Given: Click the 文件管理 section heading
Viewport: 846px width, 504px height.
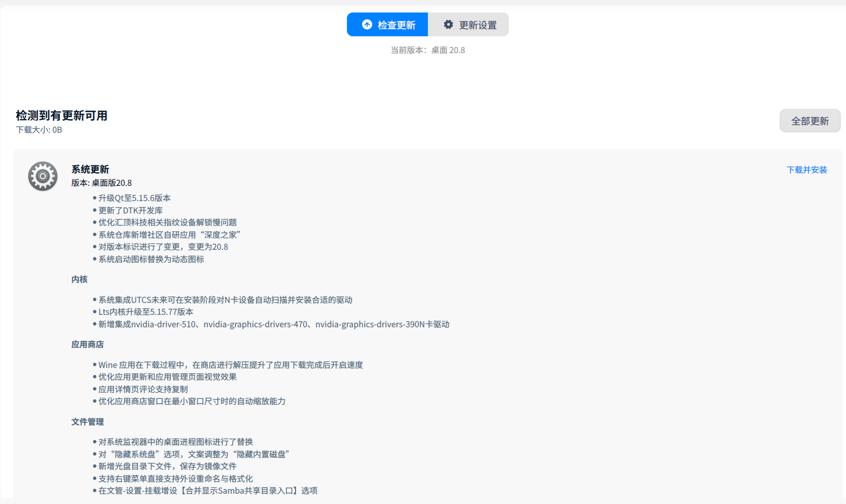Looking at the screenshot, I should (87, 422).
